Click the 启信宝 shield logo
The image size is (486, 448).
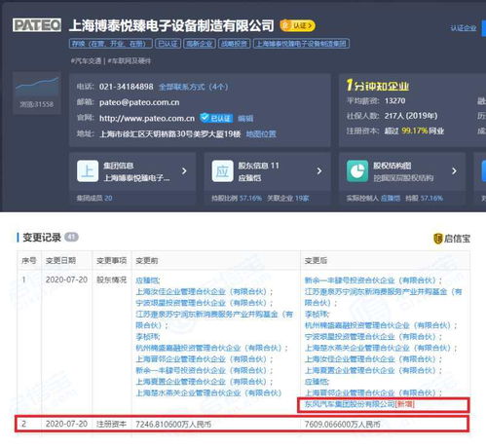coord(437,239)
